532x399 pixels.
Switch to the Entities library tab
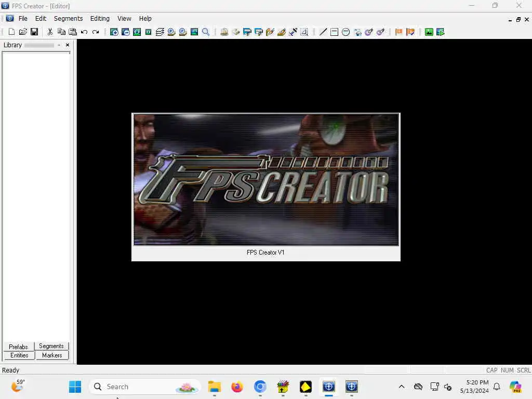[x=19, y=355]
